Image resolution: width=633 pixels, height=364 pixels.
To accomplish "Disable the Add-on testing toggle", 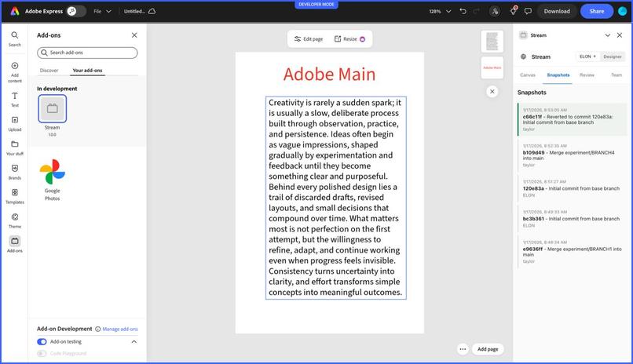I will click(x=42, y=342).
